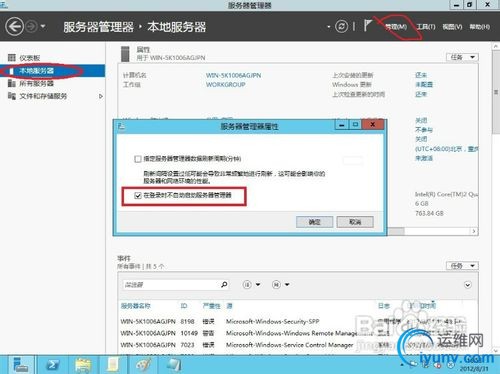Click the storage icon beside 文件和存储服务
The image size is (500, 374).
[x=12, y=96]
